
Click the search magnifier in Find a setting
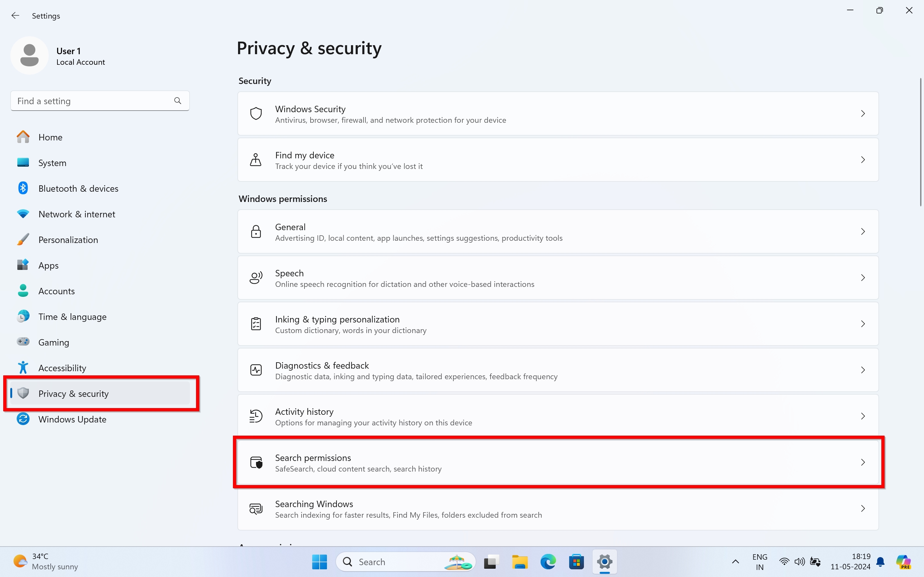coord(177,101)
